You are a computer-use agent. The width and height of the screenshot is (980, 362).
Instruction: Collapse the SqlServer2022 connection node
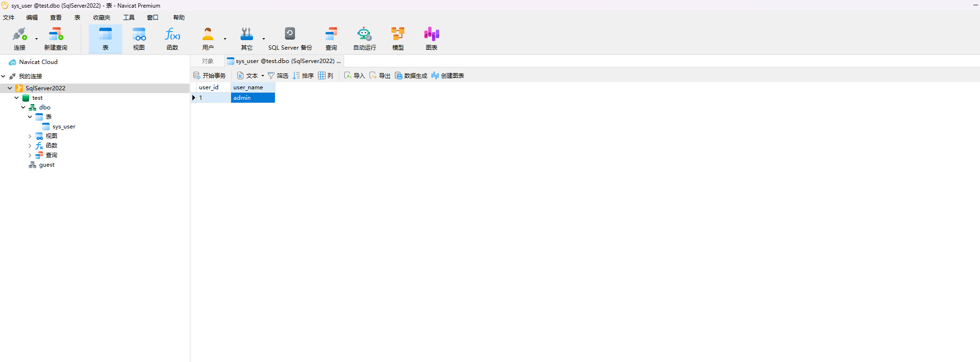pyautogui.click(x=10, y=88)
